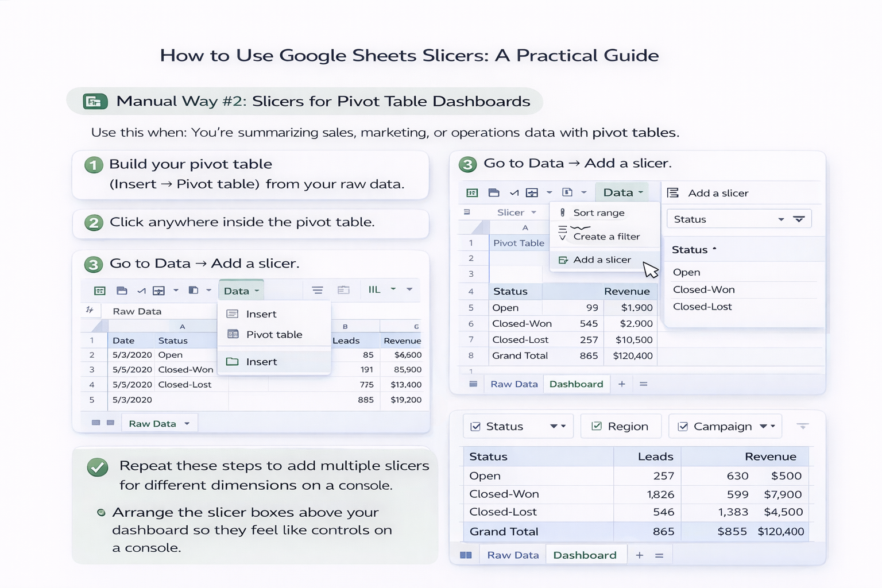882x588 pixels.
Task: Switch to the Raw Data tab in the middle panel
Action: coord(514,384)
